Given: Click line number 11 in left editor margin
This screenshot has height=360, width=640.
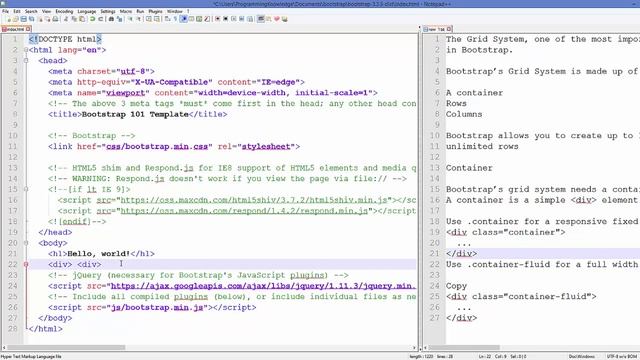Looking at the screenshot, I should tap(13, 147).
